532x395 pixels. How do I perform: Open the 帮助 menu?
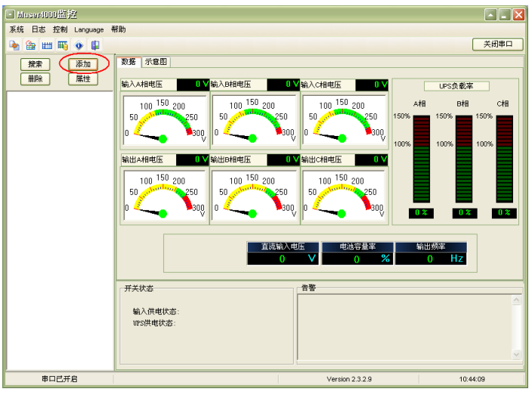coord(119,29)
